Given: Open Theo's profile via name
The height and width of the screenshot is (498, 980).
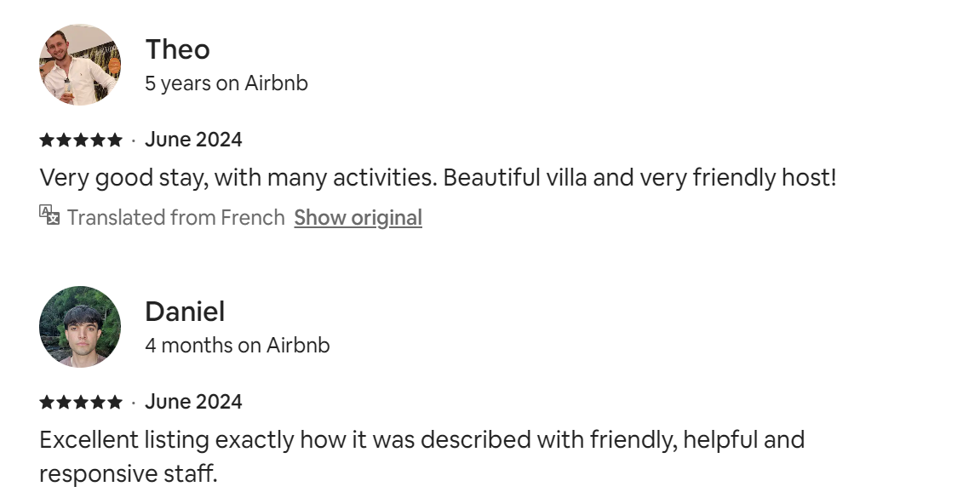Looking at the screenshot, I should click(x=177, y=49).
